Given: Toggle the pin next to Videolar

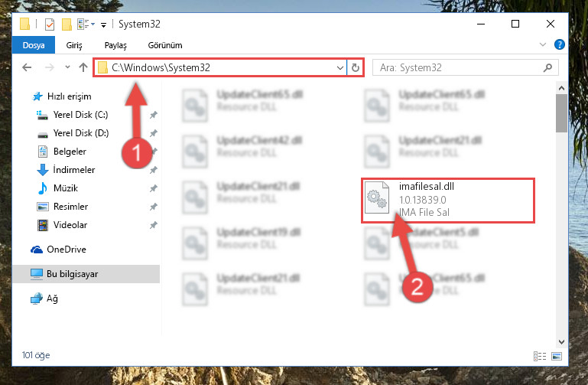Looking at the screenshot, I should tap(154, 225).
